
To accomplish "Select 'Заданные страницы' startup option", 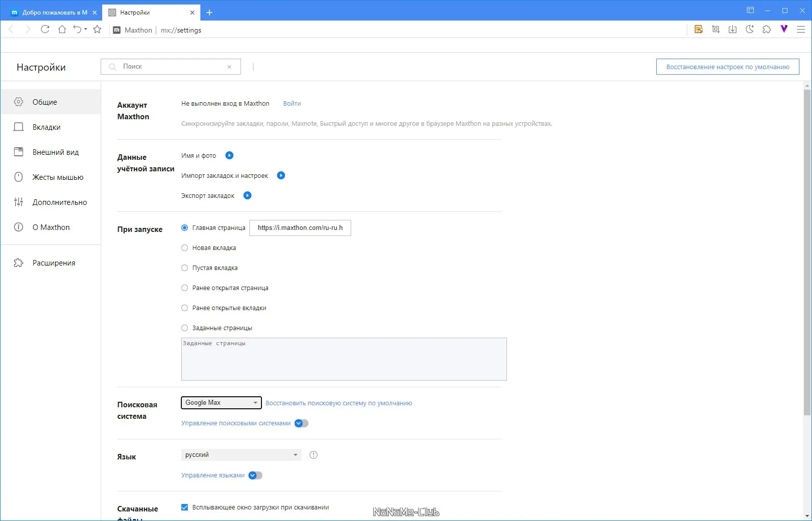I will [184, 328].
